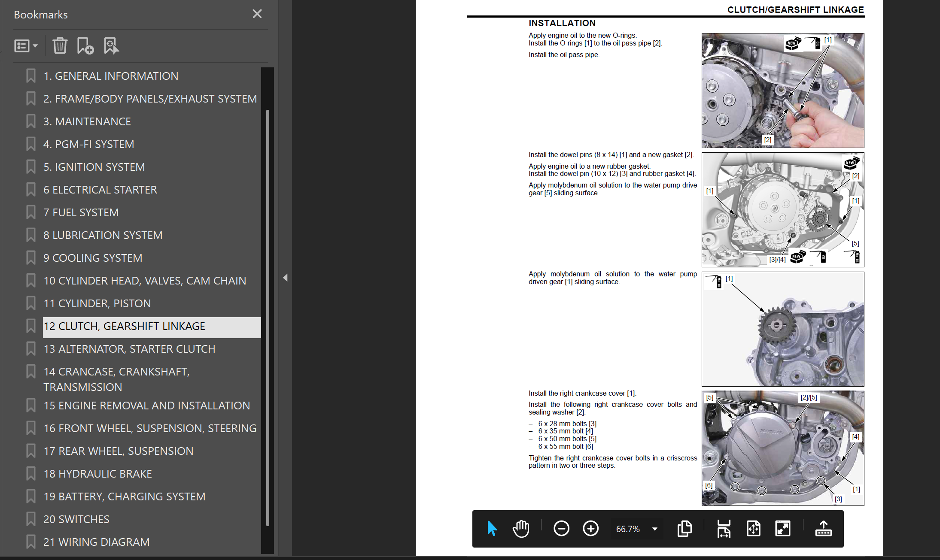940x560 pixels.
Task: Enter full screen mode
Action: pyautogui.click(x=783, y=529)
